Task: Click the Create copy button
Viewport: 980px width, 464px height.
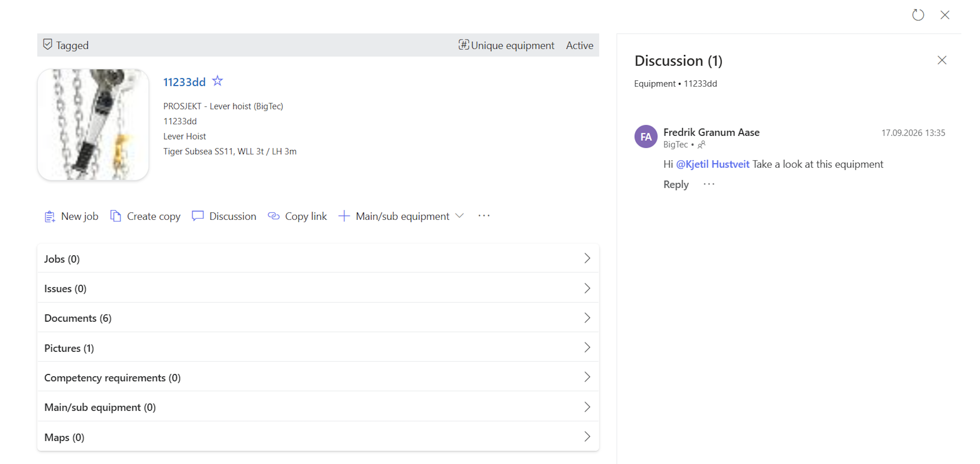Action: 145,216
